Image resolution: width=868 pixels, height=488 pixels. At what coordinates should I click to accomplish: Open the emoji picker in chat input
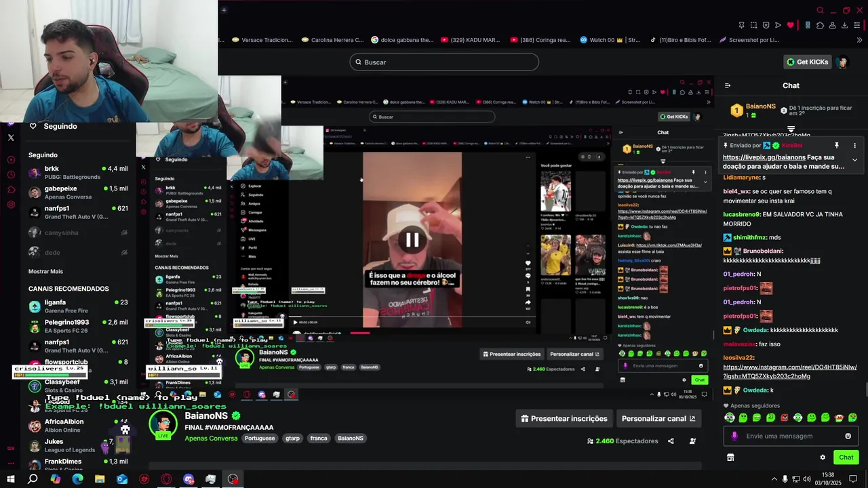[848, 436]
